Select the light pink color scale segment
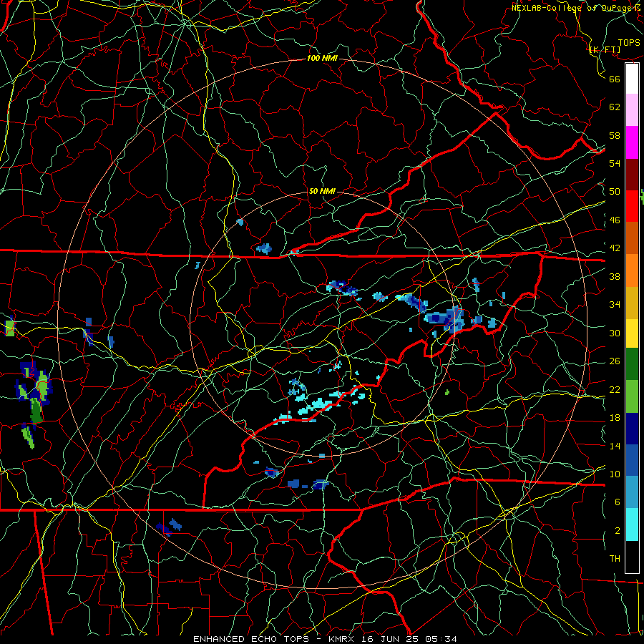 click(x=632, y=110)
